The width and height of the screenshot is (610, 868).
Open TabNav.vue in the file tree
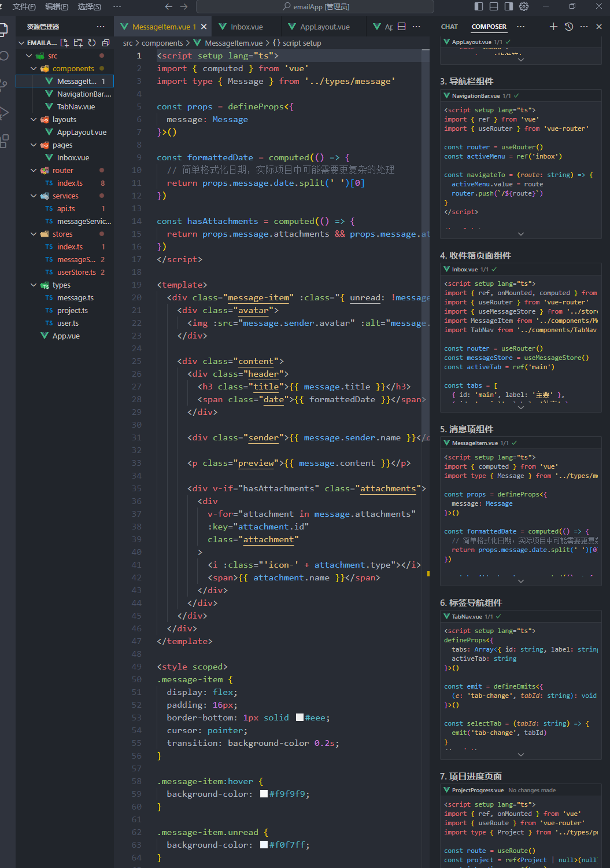[65, 106]
